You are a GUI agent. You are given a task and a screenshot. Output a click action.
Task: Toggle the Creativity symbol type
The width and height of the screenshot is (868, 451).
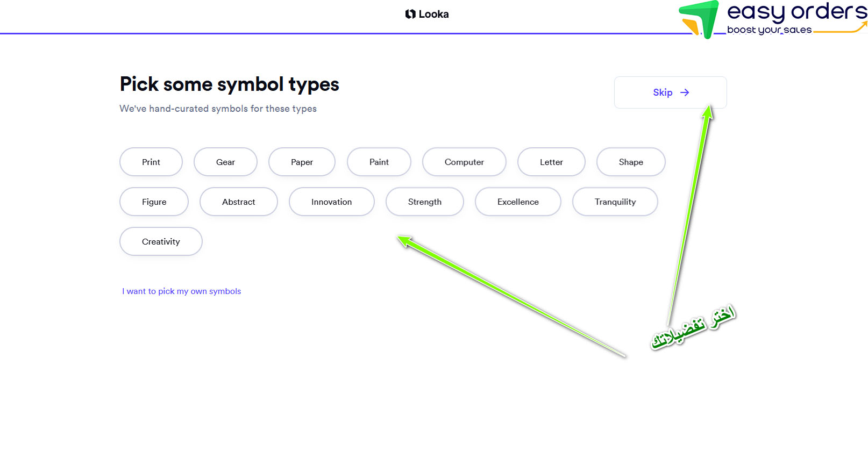161,241
